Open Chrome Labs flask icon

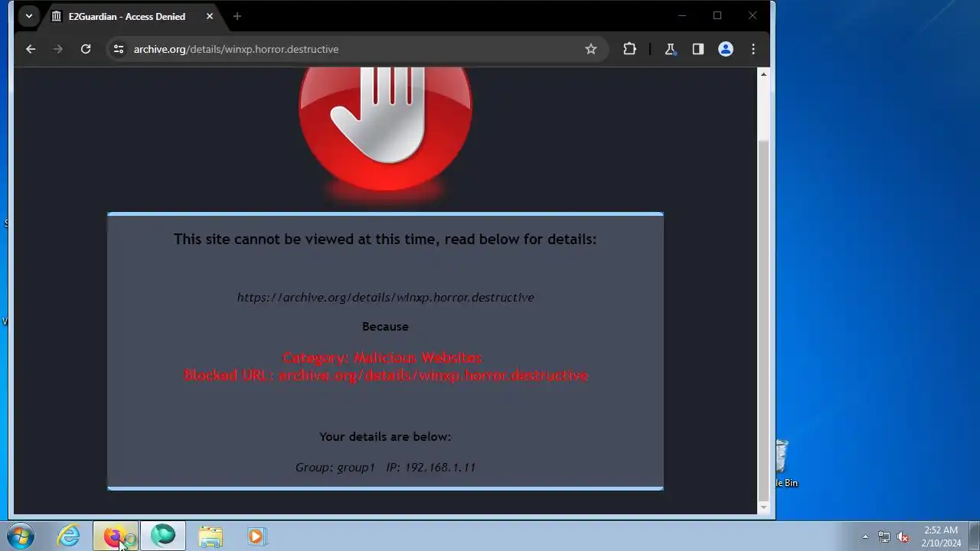[x=670, y=49]
